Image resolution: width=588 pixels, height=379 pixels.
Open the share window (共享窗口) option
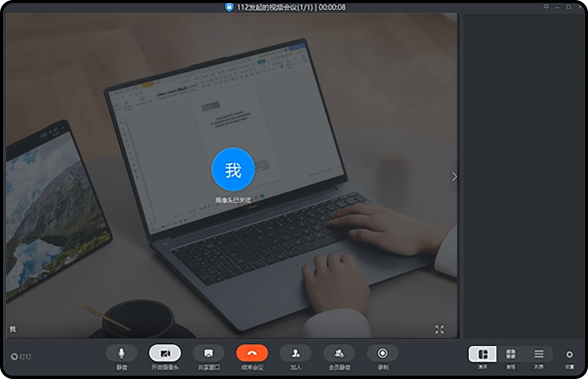click(x=208, y=353)
